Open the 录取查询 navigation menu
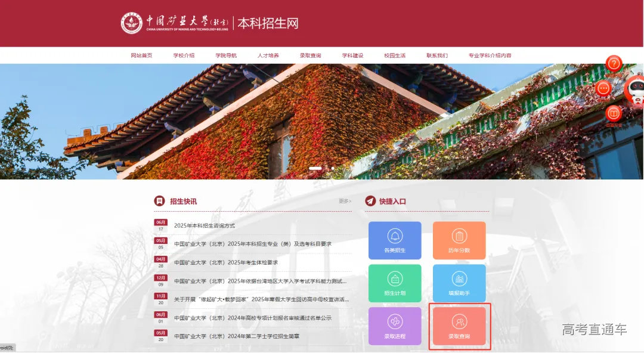The height and width of the screenshot is (353, 644). tap(311, 54)
